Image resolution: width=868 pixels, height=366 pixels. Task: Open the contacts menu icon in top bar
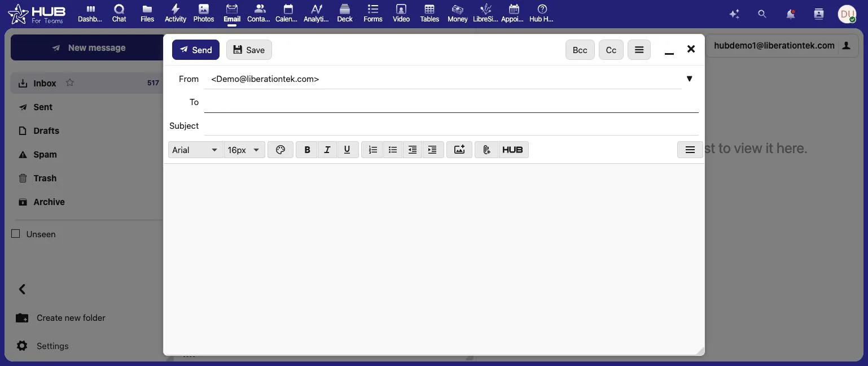pyautogui.click(x=819, y=14)
